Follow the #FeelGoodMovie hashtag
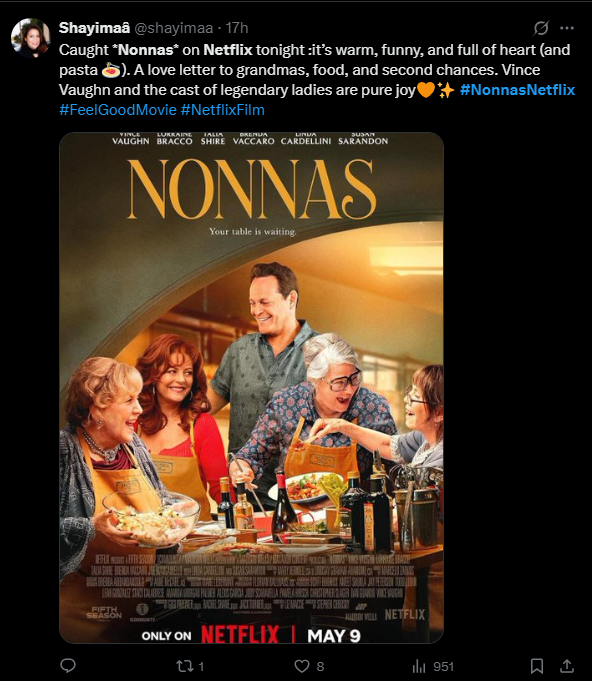 click(118, 110)
